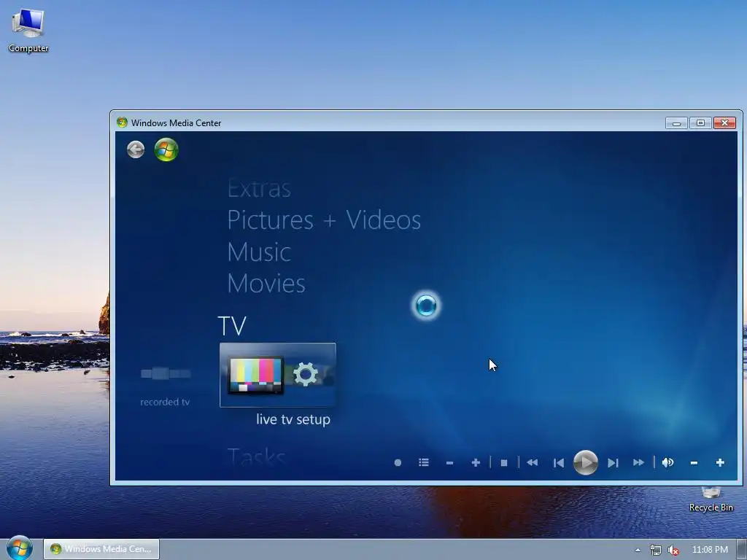The height and width of the screenshot is (560, 747).
Task: Click the Skip back button
Action: tap(559, 463)
